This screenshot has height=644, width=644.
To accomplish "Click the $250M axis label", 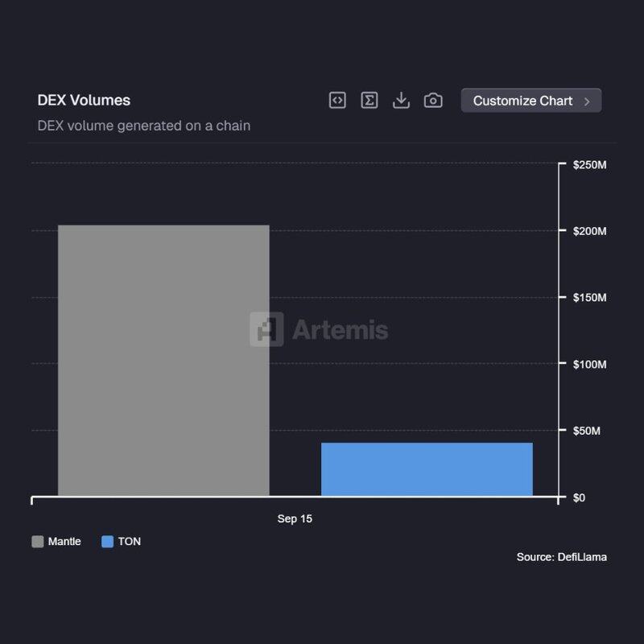I will click(x=589, y=165).
